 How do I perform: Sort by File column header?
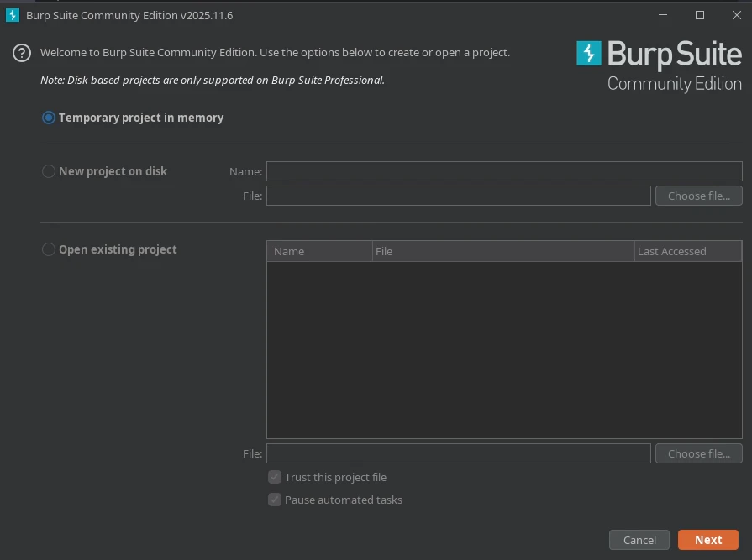tap(503, 251)
